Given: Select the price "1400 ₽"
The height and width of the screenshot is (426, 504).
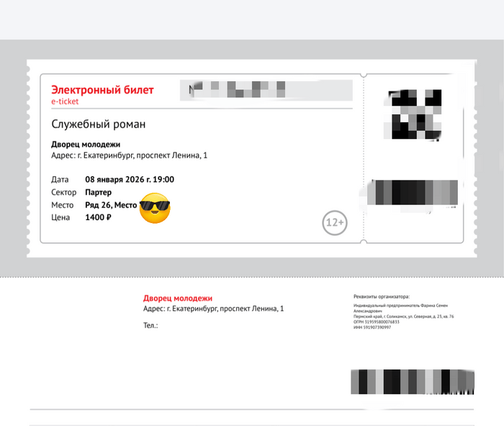Looking at the screenshot, I should [98, 217].
